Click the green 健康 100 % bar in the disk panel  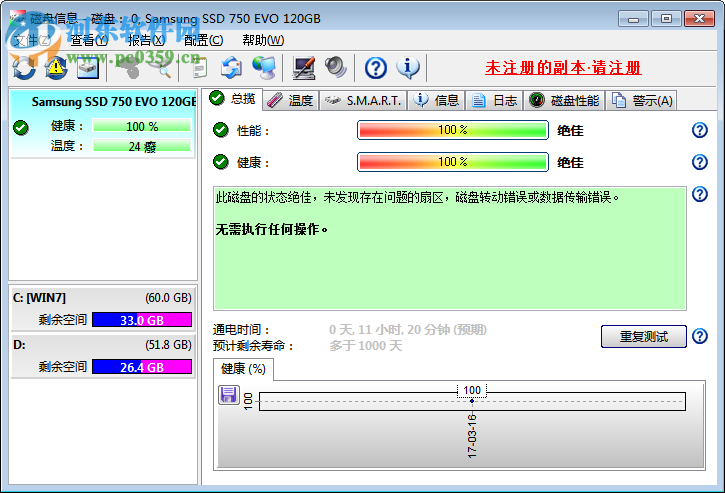pyautogui.click(x=141, y=126)
